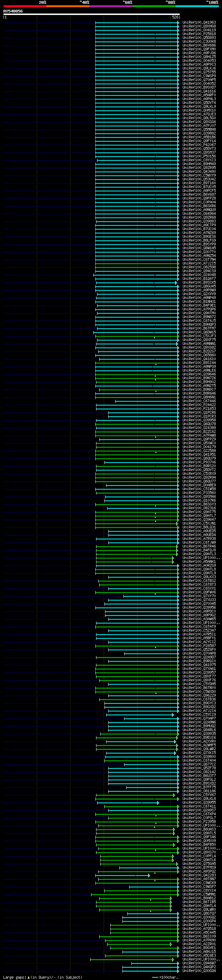The width and height of the screenshot is (222, 980).
Task: Select the UniRef100_C6T446 label
Action: point(199,400)
